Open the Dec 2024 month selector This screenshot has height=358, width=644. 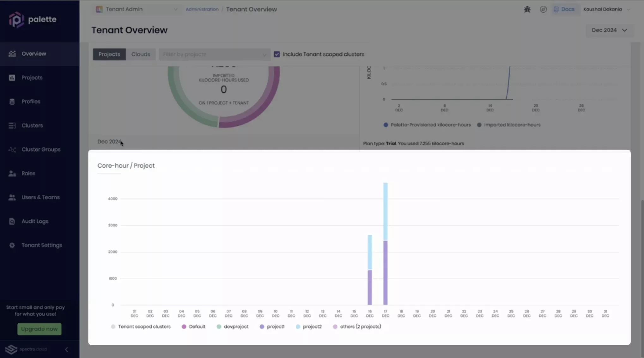[609, 30]
